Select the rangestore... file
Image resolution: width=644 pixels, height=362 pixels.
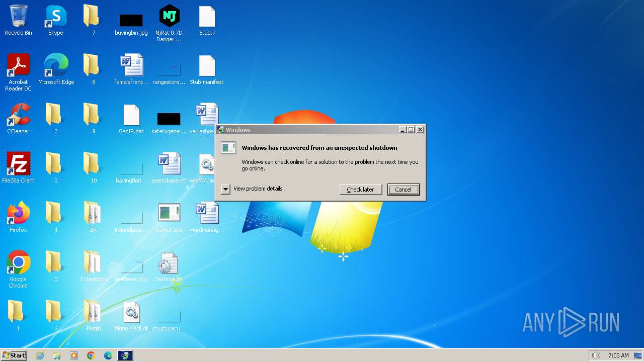coord(169,74)
